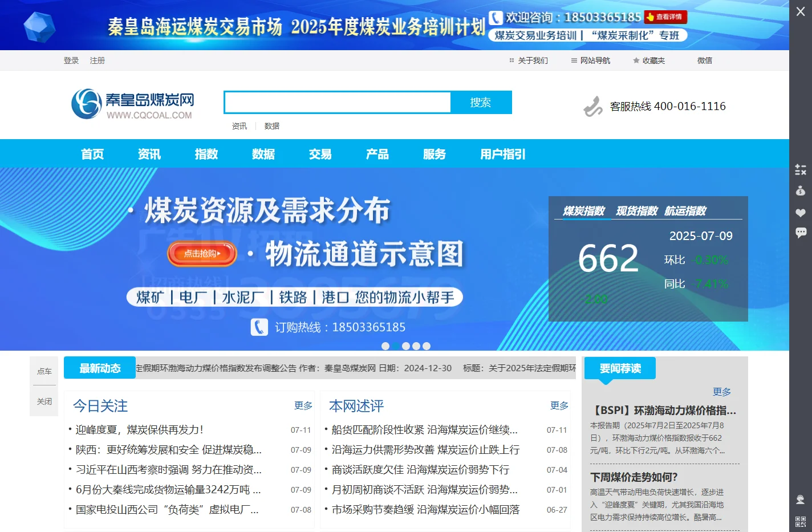This screenshot has height=532, width=812.
Task: Click 收藏夹 with the star icon
Action: click(649, 60)
